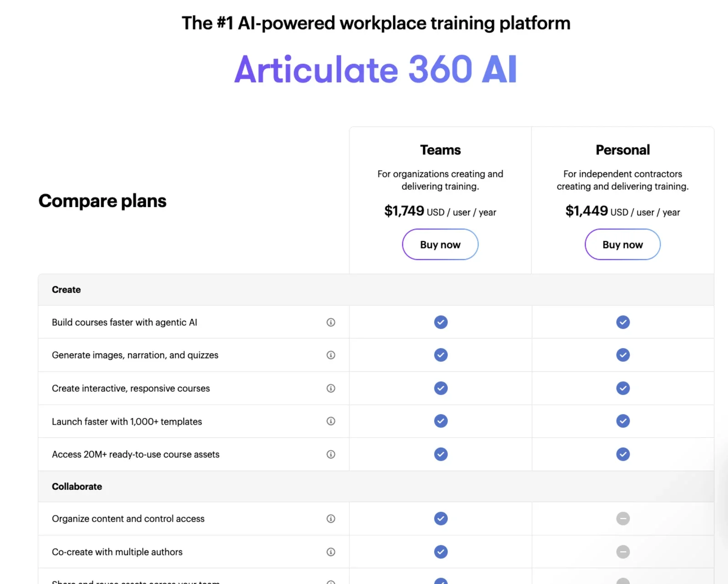Click Teams checkmark for Generate images row
Screen dimensions: 728x584
point(440,355)
